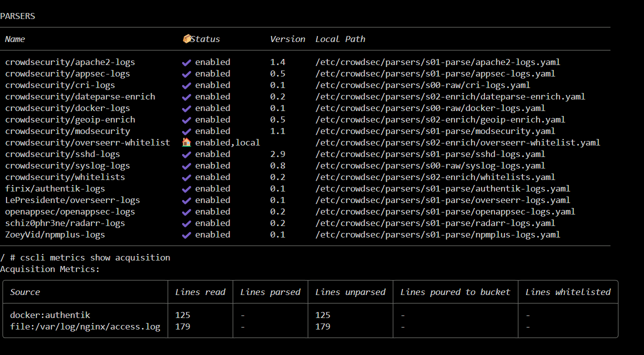Click the checkmark icon in the docker-logs row

pyautogui.click(x=187, y=108)
